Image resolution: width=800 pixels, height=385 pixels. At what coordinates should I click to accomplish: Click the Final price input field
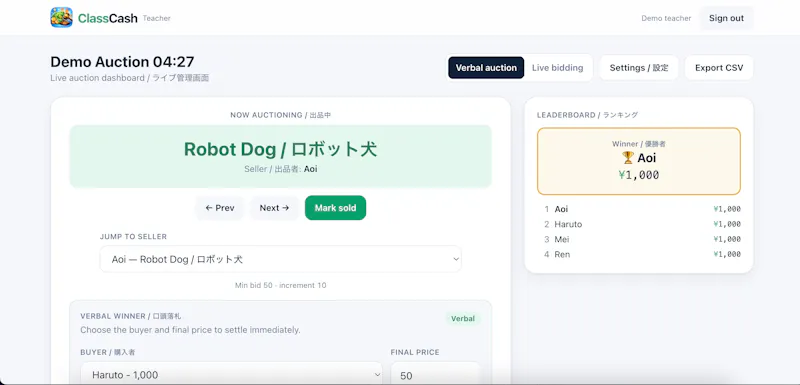point(435,375)
